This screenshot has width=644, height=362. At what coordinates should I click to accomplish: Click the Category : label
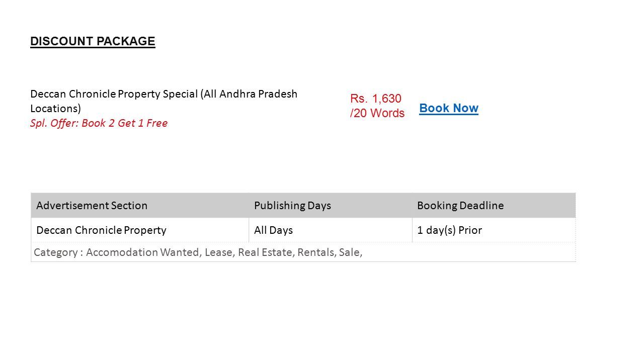58,252
